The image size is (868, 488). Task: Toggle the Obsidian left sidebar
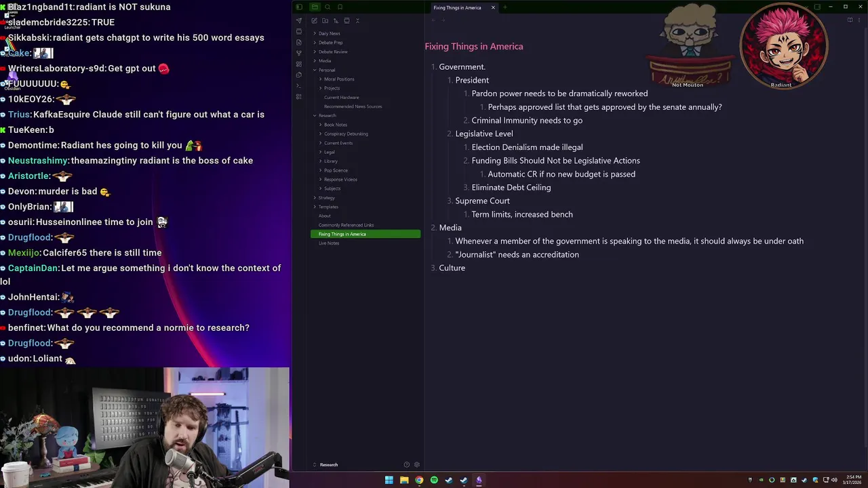pos(299,7)
